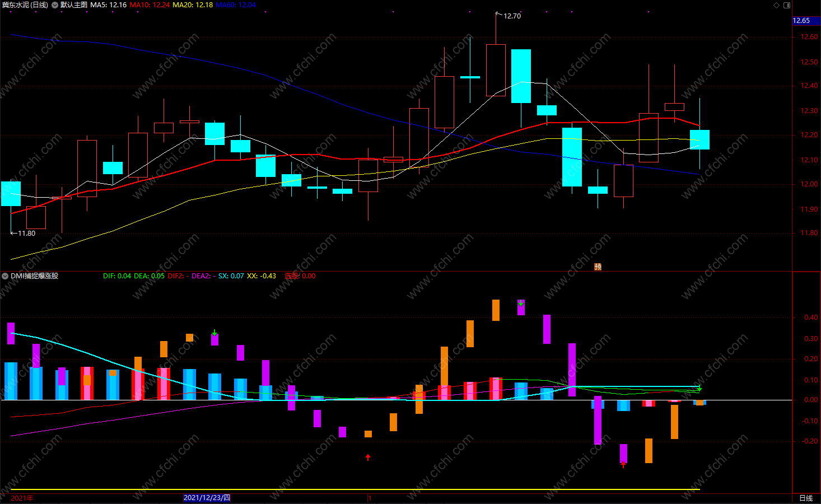Toggle the side panel icon at top right

(x=787, y=5)
